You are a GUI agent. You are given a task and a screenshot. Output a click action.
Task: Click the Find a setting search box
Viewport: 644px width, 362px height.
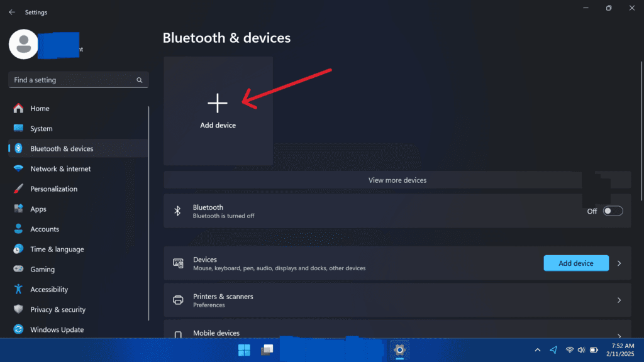pyautogui.click(x=78, y=80)
